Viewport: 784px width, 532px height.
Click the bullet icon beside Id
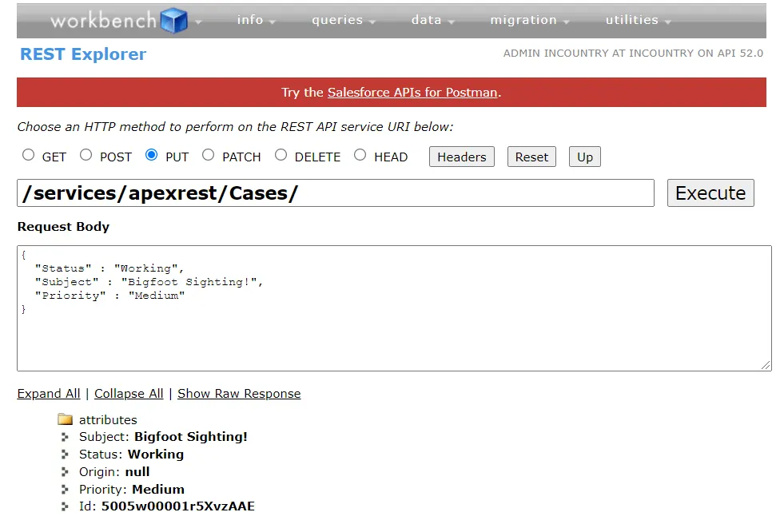(x=66, y=506)
